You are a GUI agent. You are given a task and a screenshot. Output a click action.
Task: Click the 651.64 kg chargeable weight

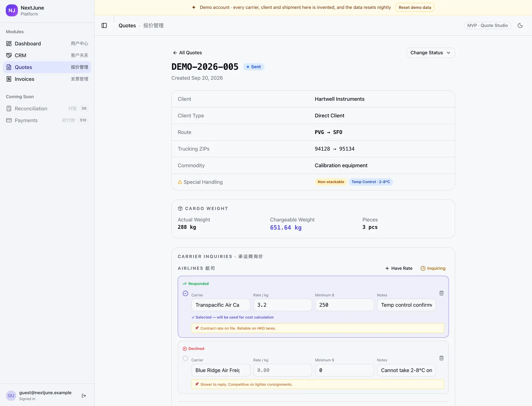(x=286, y=228)
